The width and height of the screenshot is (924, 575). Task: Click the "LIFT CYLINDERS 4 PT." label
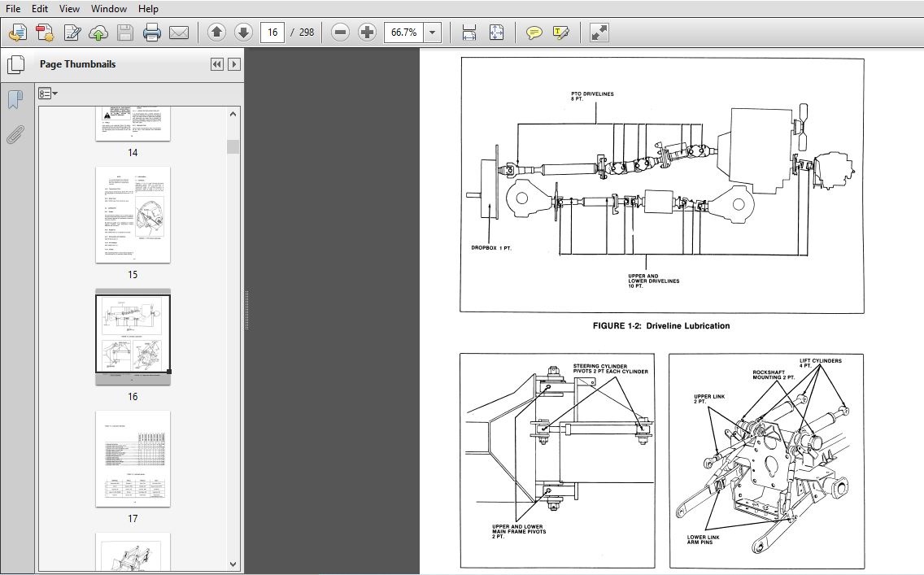point(820,363)
